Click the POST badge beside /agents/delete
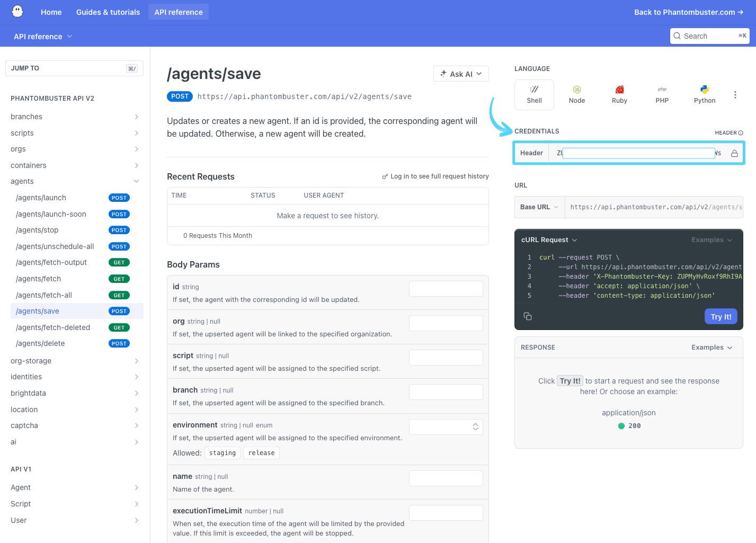This screenshot has width=756, height=543. click(119, 343)
